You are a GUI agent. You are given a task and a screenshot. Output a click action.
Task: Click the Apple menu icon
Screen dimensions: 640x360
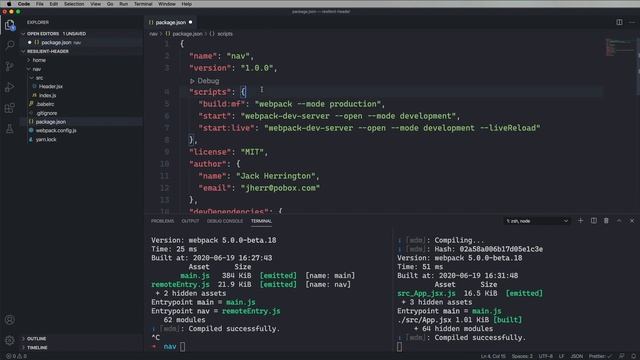[x=9, y=4]
